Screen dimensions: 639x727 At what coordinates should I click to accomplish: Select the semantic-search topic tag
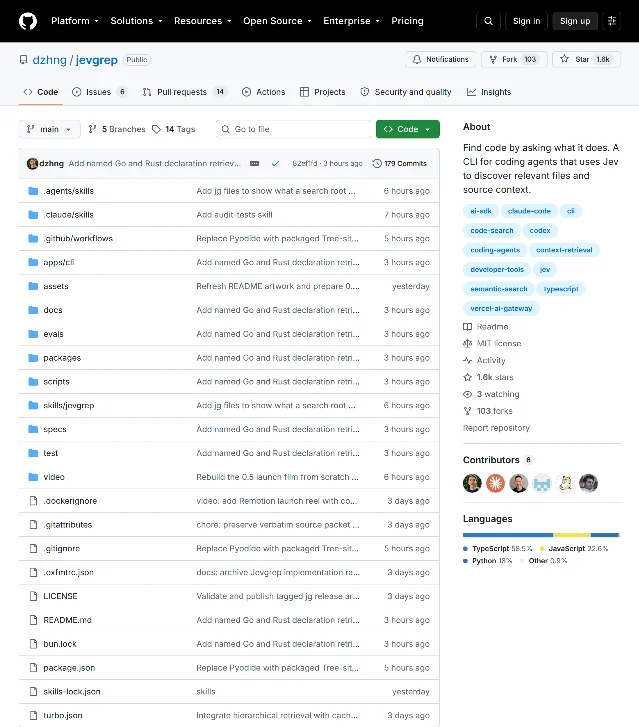[498, 289]
